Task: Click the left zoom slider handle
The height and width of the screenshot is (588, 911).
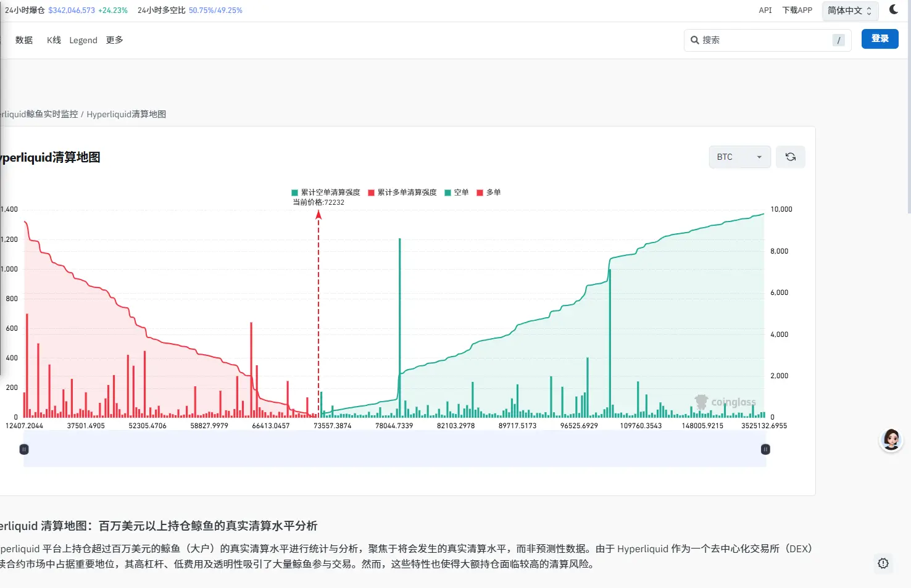Action: 24,449
